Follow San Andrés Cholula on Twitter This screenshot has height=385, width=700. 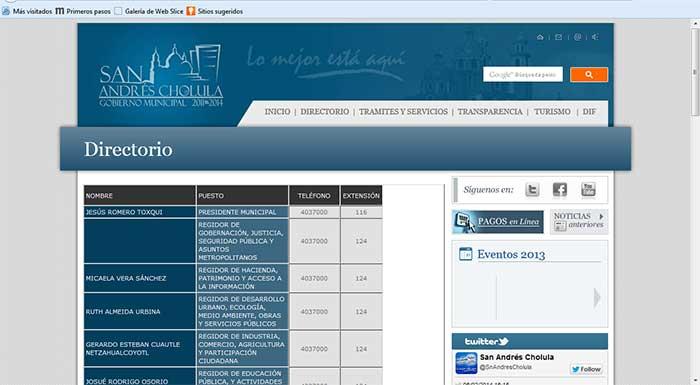tap(587, 369)
